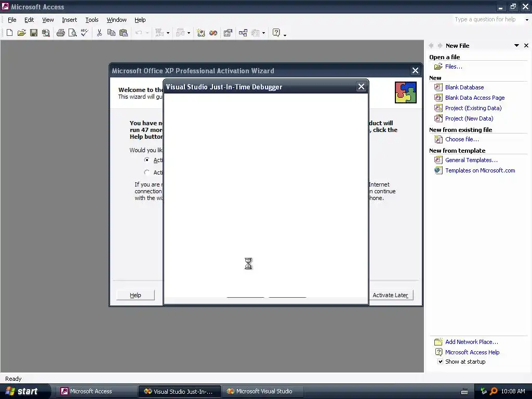Open the View menu
The image size is (532, 399).
(48, 20)
